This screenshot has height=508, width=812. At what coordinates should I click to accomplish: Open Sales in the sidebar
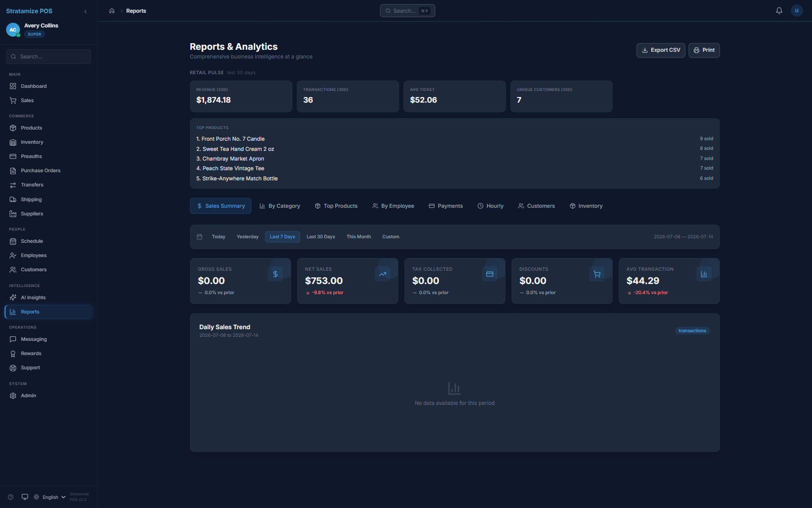[x=49, y=101]
